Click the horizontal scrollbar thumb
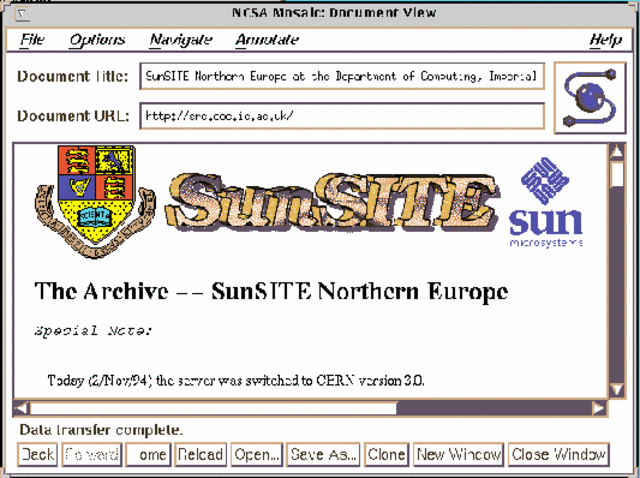 tap(213, 408)
